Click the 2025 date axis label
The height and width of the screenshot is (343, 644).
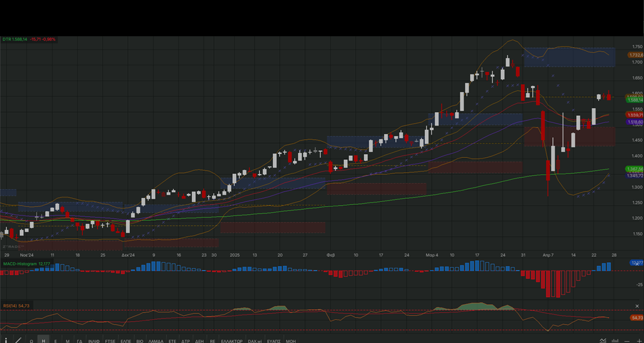(235, 255)
